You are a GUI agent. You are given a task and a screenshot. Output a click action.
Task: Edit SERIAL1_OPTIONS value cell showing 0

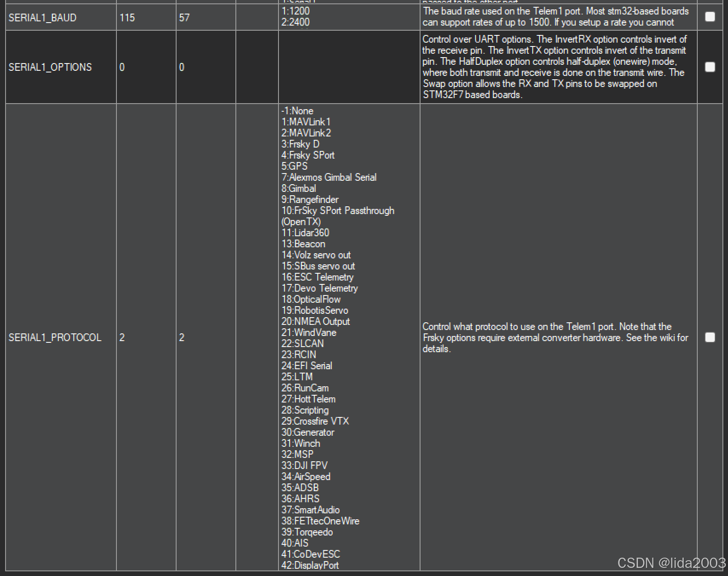(146, 67)
